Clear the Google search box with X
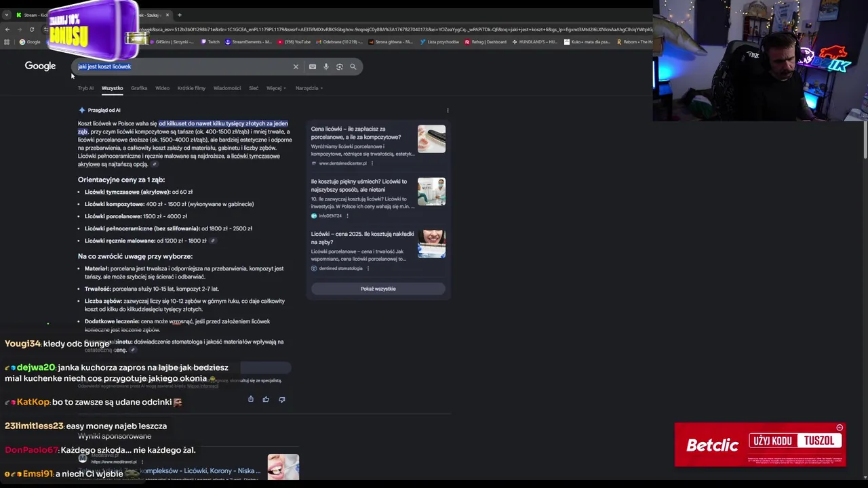 [x=296, y=66]
